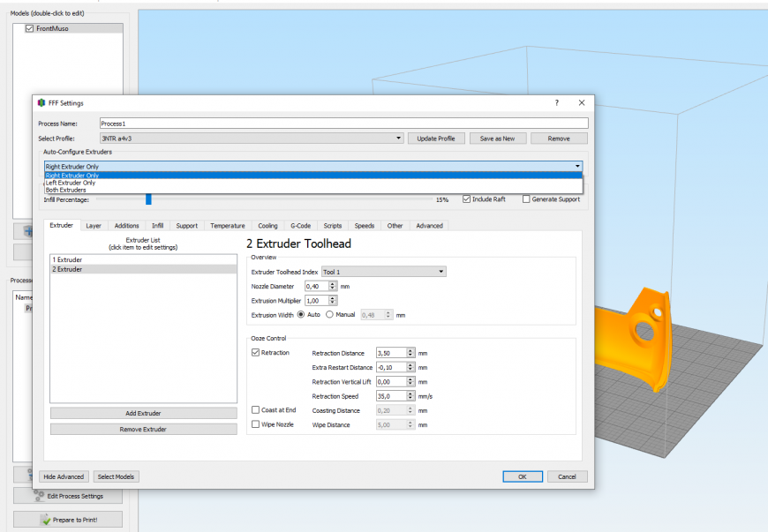Switch to the Temperature tab
The image size is (768, 532).
tap(229, 226)
